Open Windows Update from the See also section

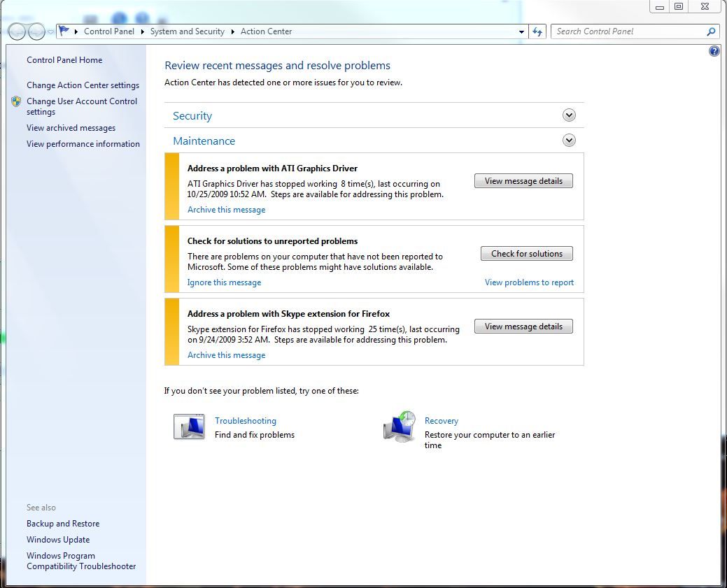(58, 539)
